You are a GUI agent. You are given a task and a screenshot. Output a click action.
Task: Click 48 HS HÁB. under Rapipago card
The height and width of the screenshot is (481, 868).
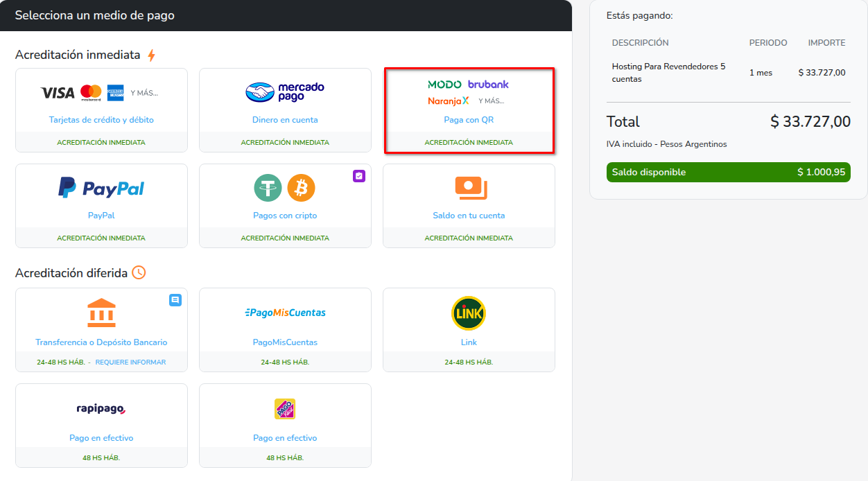click(x=101, y=458)
